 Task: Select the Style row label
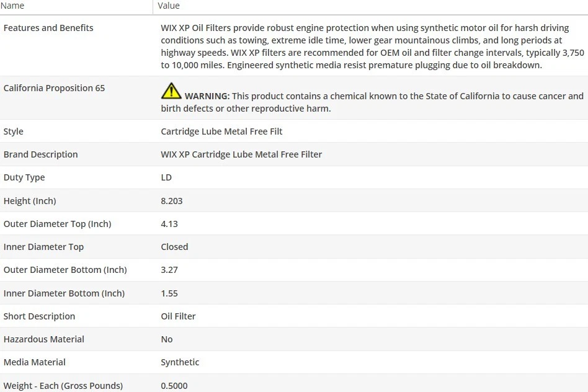tap(14, 131)
